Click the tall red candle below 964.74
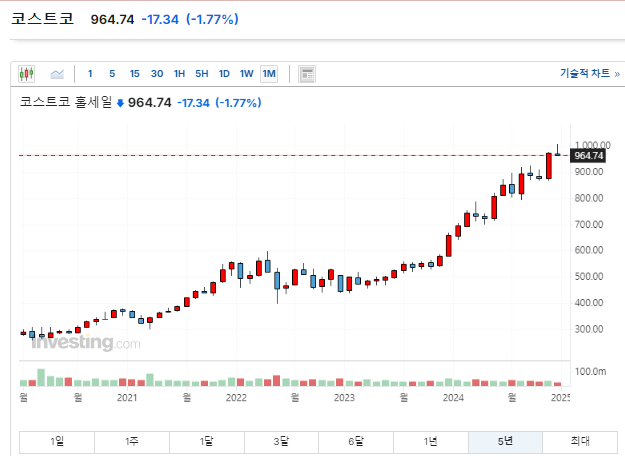Viewport: 625px width, 456px height. point(549,166)
